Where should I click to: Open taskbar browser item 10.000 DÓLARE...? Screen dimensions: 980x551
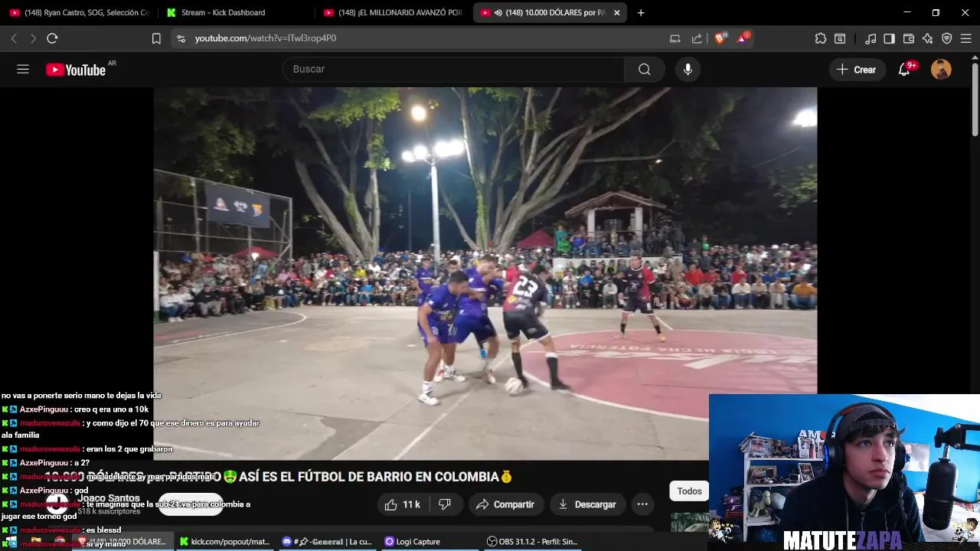[122, 542]
